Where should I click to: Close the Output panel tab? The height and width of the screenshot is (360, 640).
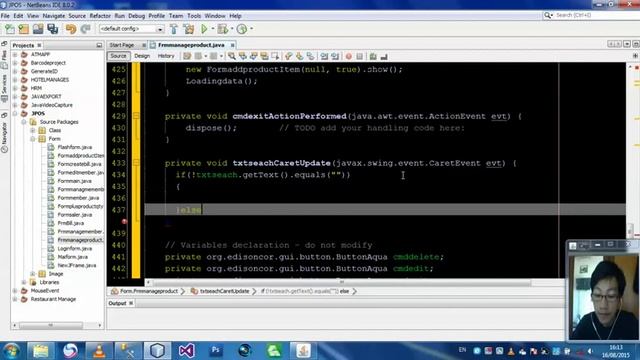point(131,303)
